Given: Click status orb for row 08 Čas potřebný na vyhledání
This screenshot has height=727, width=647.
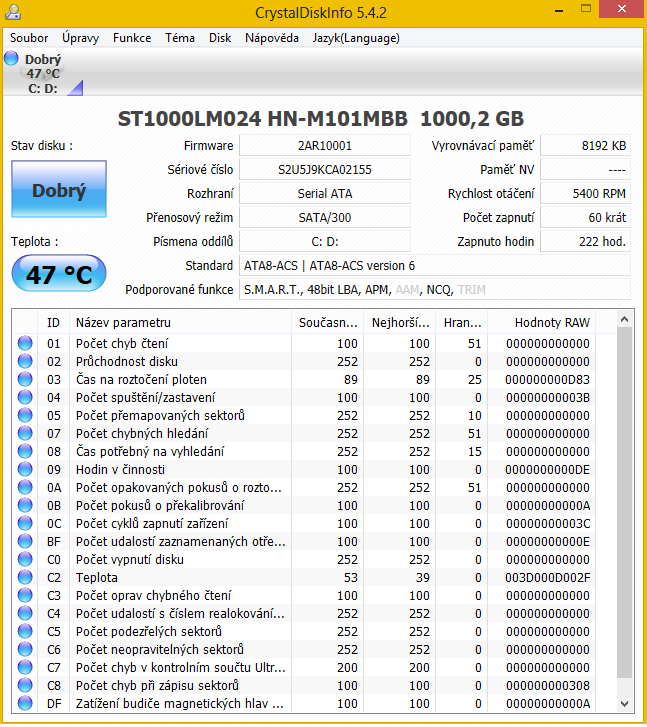Looking at the screenshot, I should tap(25, 452).
